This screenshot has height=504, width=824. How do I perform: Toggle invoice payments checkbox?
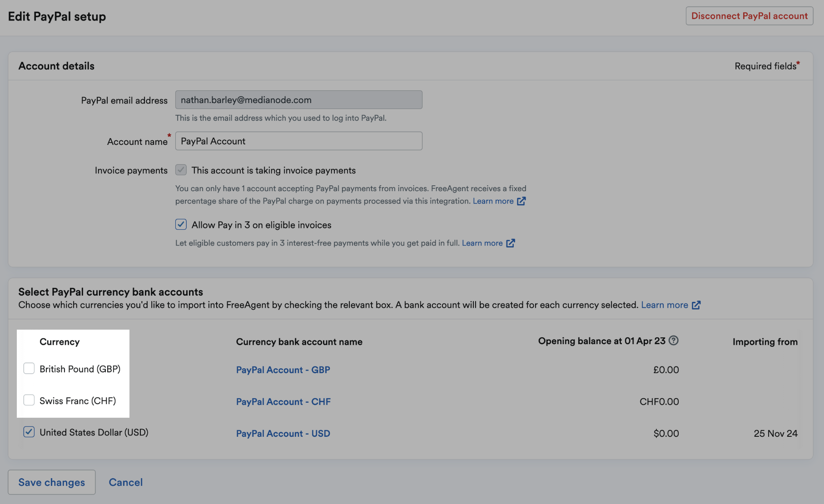tap(181, 170)
